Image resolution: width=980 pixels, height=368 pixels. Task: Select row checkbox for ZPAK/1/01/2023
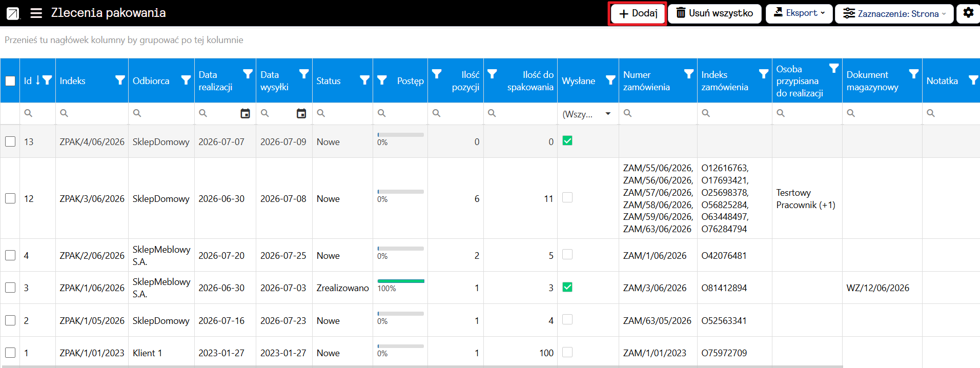click(x=10, y=353)
